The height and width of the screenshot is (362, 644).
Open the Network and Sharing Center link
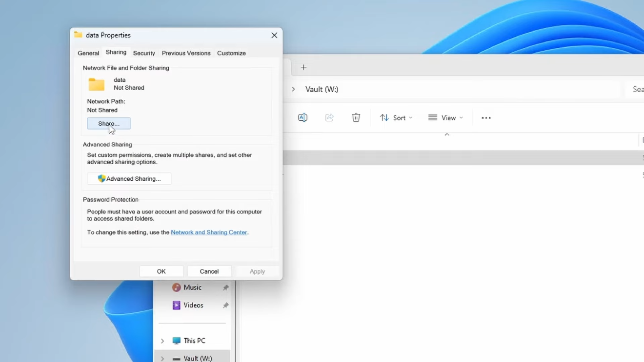pos(209,232)
